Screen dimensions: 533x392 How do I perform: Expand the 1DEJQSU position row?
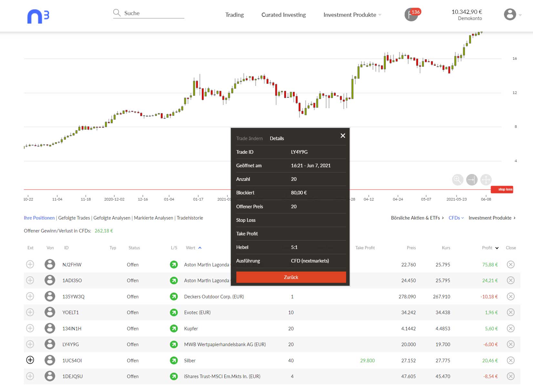(x=30, y=376)
